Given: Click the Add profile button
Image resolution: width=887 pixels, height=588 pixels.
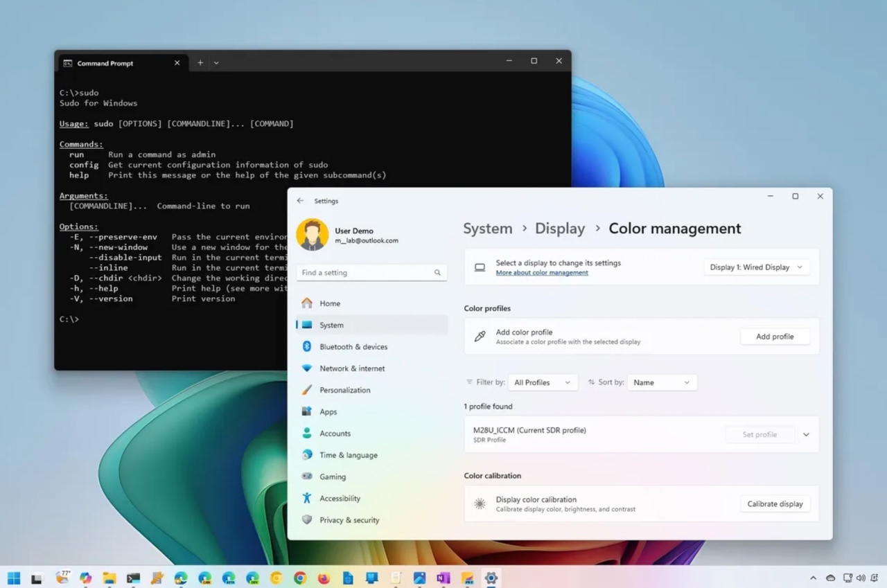Looking at the screenshot, I should pyautogui.click(x=775, y=337).
